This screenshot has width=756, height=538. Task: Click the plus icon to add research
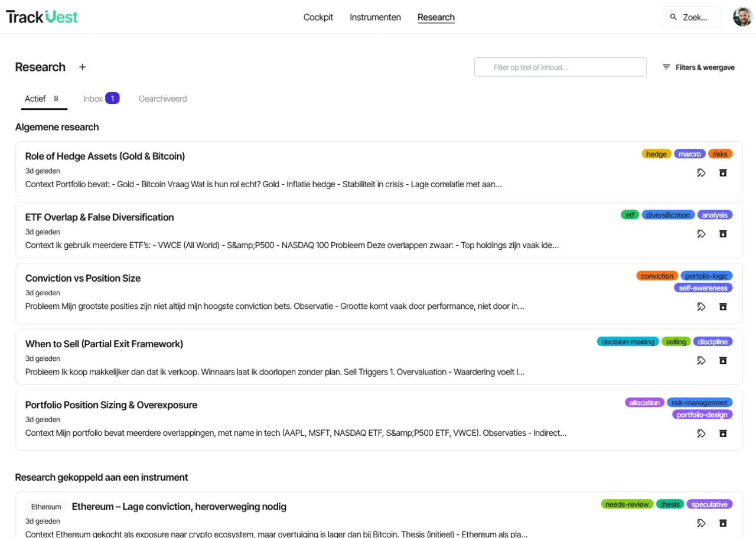pos(83,67)
